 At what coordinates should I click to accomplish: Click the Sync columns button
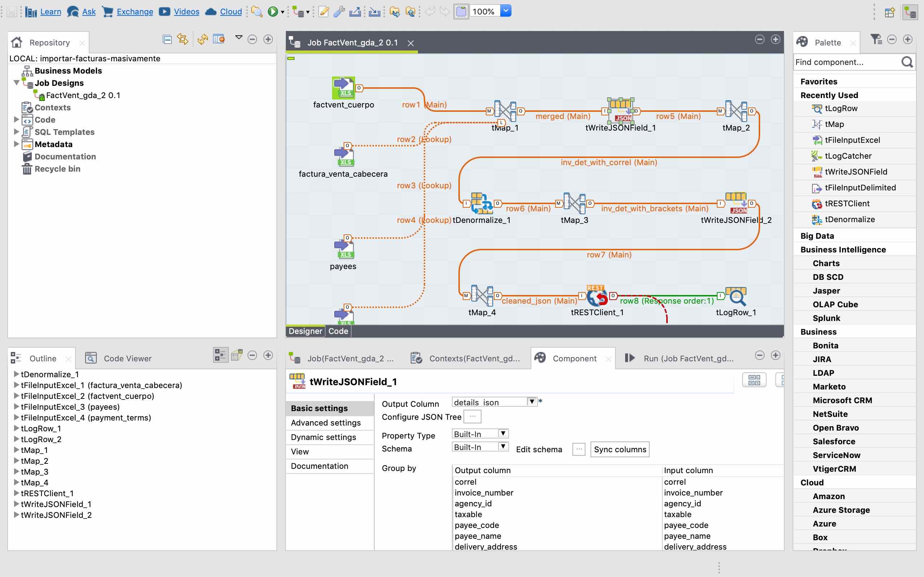[x=619, y=449]
